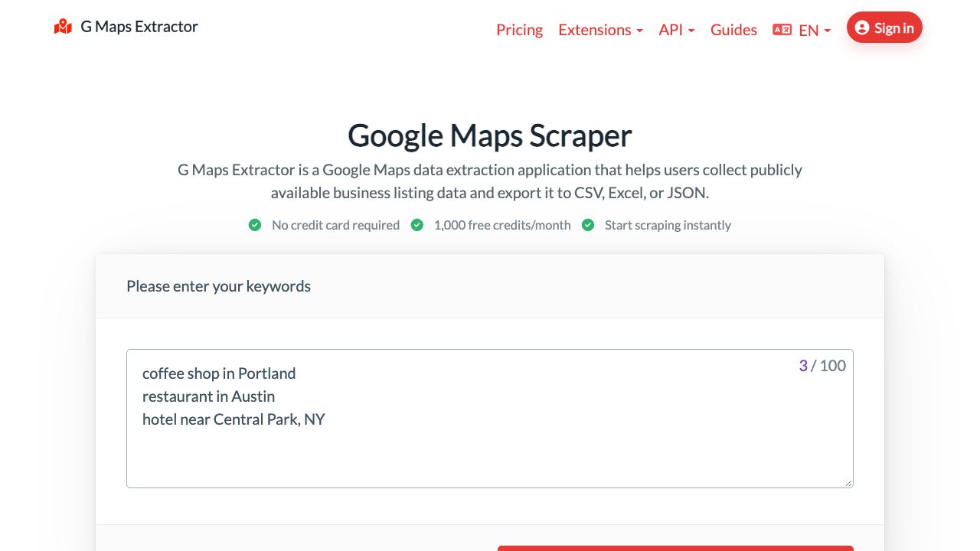Viewport: 980px width, 551px height.
Task: Click the 'coffee shop in Portland' line
Action: [x=219, y=373]
